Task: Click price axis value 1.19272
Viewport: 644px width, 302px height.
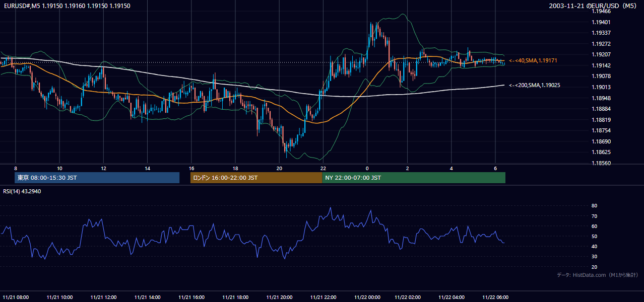Action: (601, 44)
